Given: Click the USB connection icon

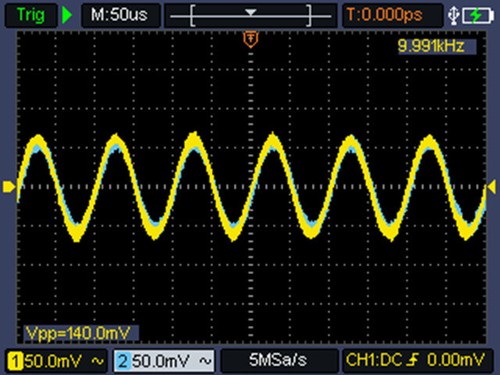Looking at the screenshot, I should pyautogui.click(x=454, y=16).
